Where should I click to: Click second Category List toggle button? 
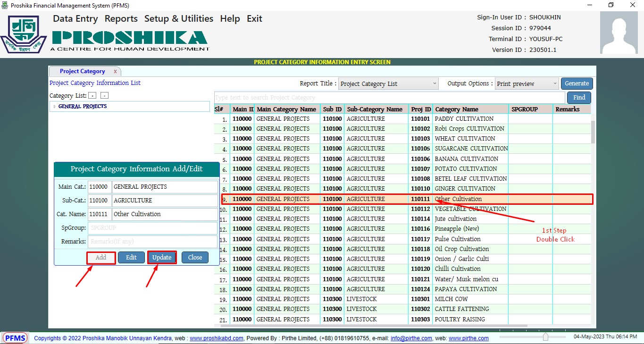click(104, 96)
